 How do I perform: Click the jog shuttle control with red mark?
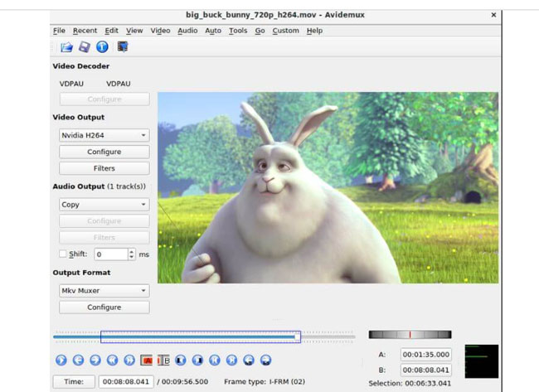click(x=410, y=335)
